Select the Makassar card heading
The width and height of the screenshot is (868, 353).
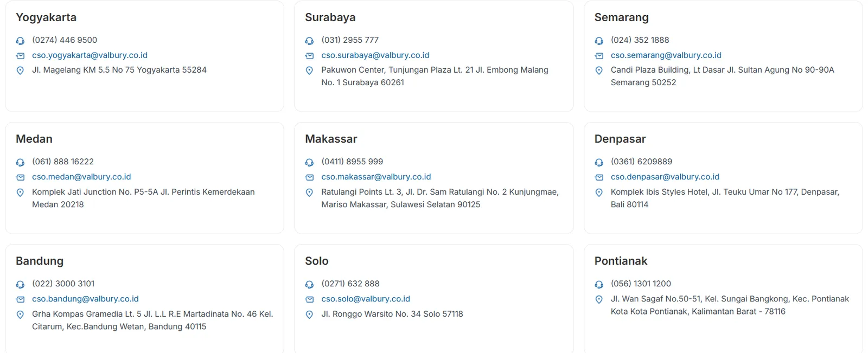331,139
